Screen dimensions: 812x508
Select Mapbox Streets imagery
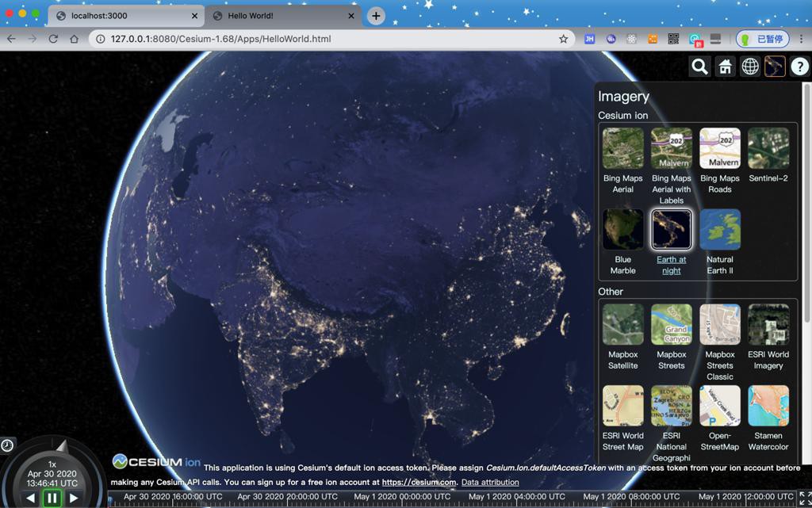(671, 324)
